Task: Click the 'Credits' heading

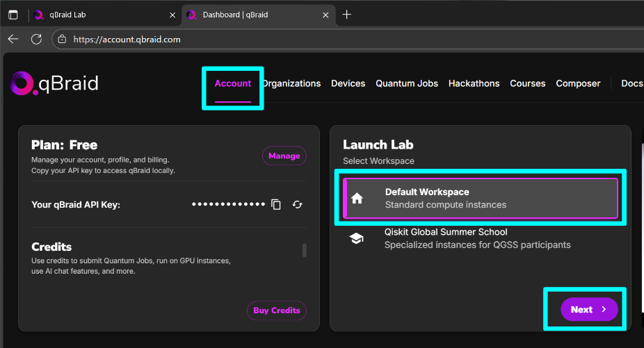Action: (51, 247)
